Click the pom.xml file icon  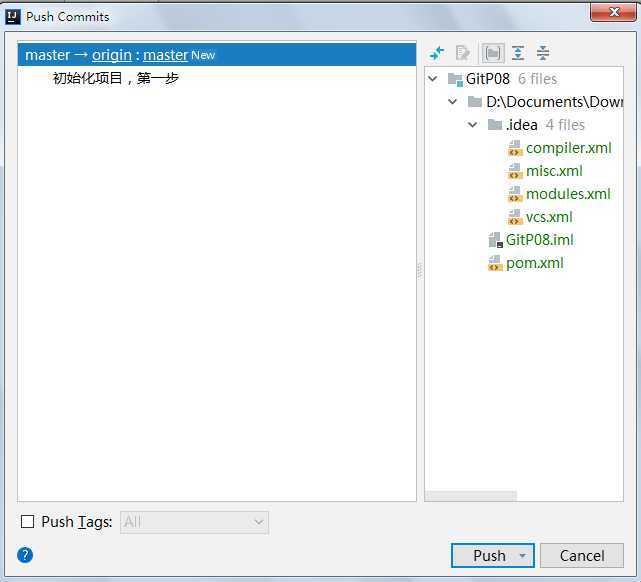coord(495,263)
